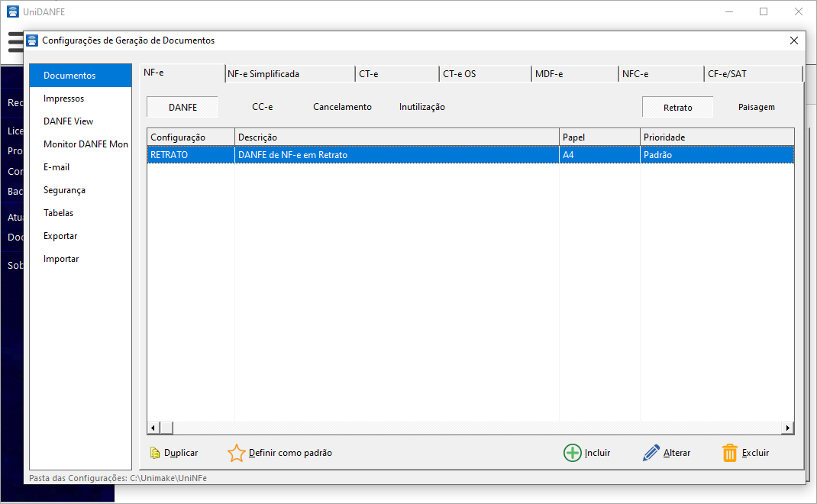This screenshot has height=504, width=817.
Task: Open Segurança settings in the sidebar
Action: (64, 190)
